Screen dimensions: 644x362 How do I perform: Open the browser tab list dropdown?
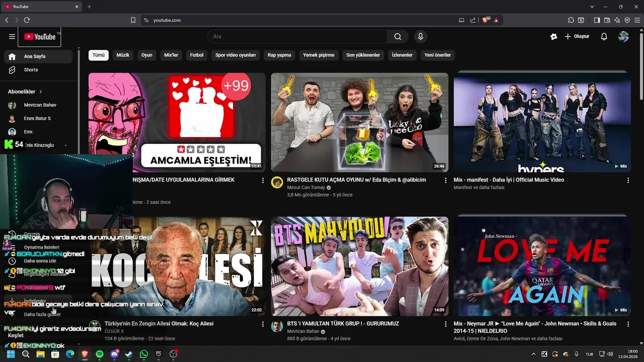coord(592,7)
